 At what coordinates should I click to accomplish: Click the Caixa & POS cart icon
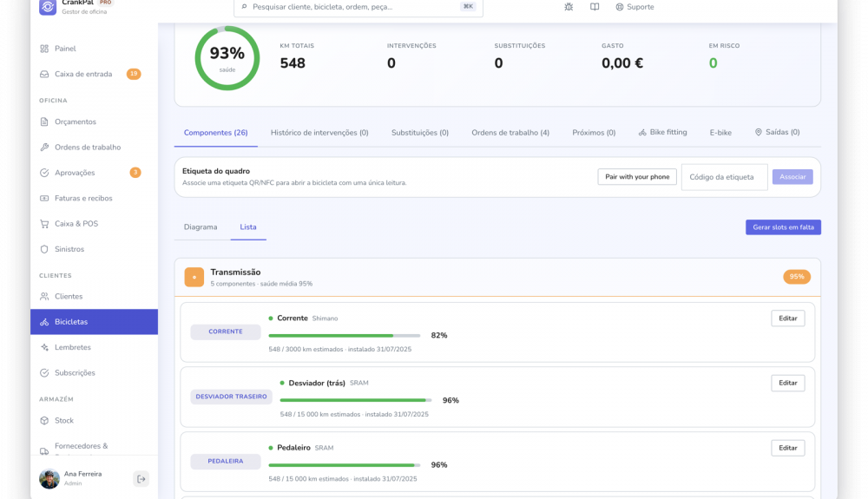[x=44, y=224]
